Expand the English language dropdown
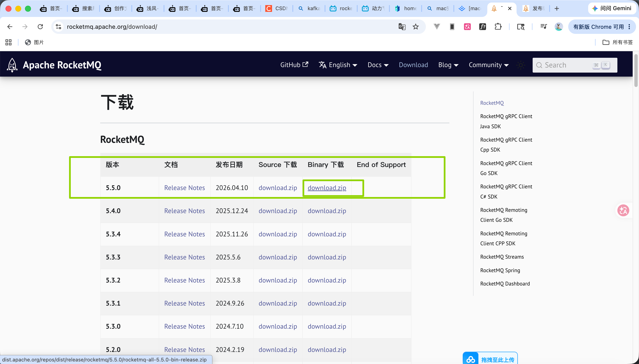 [x=338, y=65]
